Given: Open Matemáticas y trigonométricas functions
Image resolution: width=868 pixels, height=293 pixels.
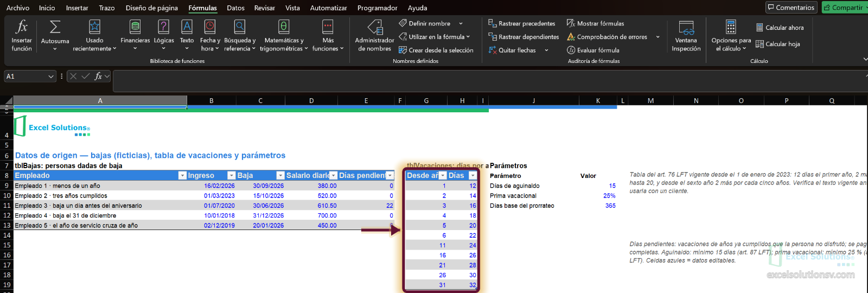Looking at the screenshot, I should pos(284,35).
